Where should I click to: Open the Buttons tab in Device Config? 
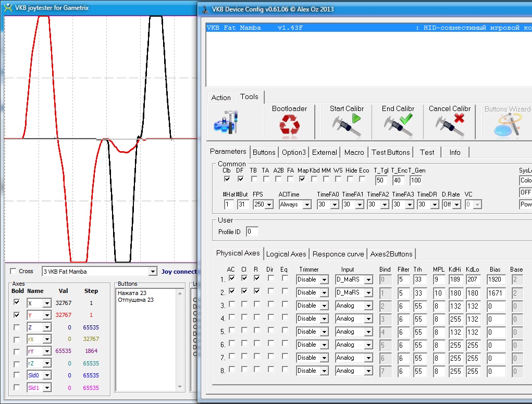(x=264, y=152)
